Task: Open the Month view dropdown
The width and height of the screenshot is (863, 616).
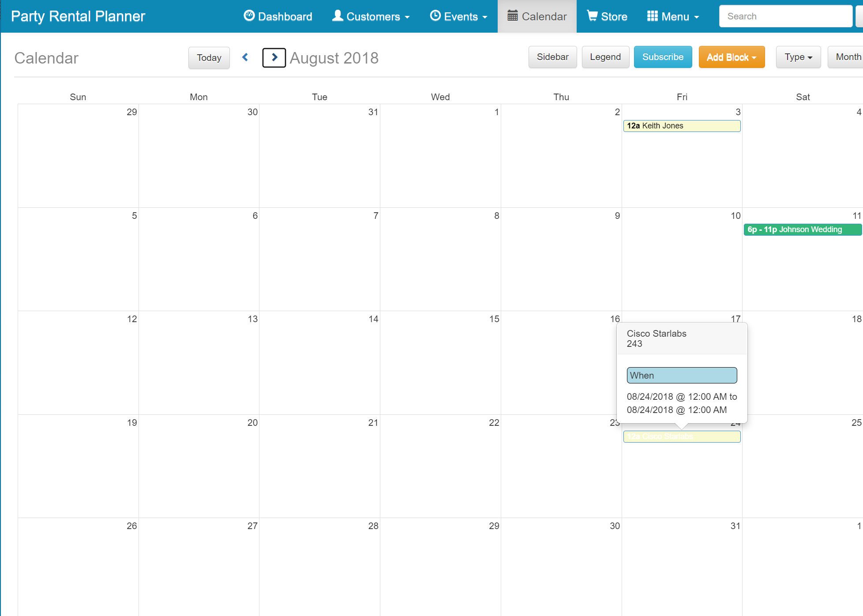Action: 845,57
